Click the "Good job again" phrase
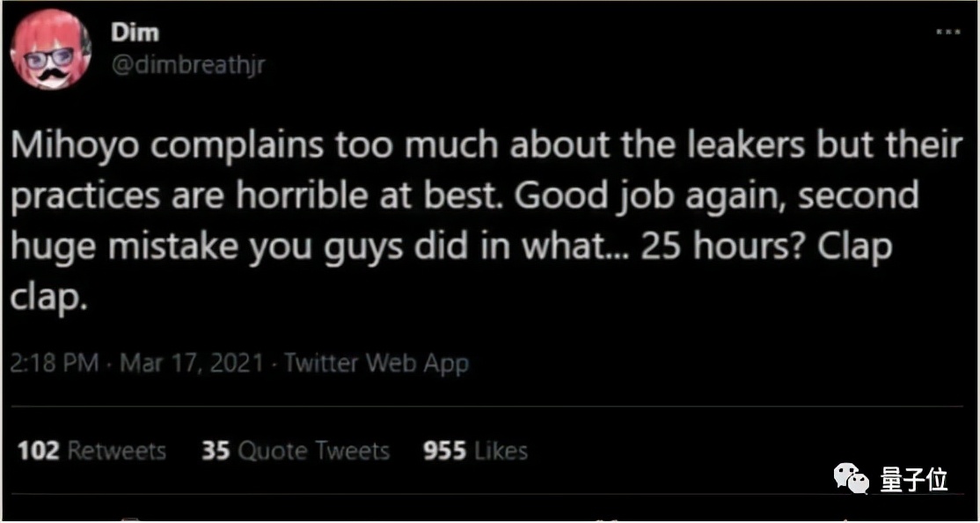The width and height of the screenshot is (980, 523). tap(654, 196)
